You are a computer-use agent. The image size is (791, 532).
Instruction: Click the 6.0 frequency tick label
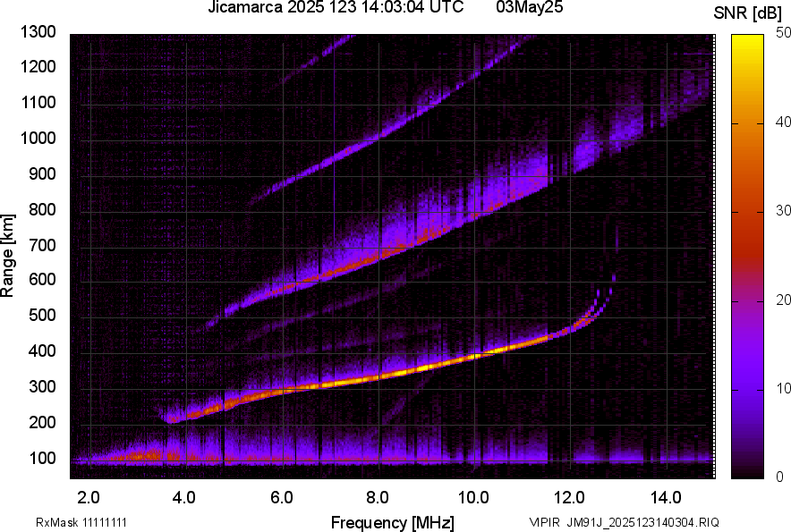(282, 498)
